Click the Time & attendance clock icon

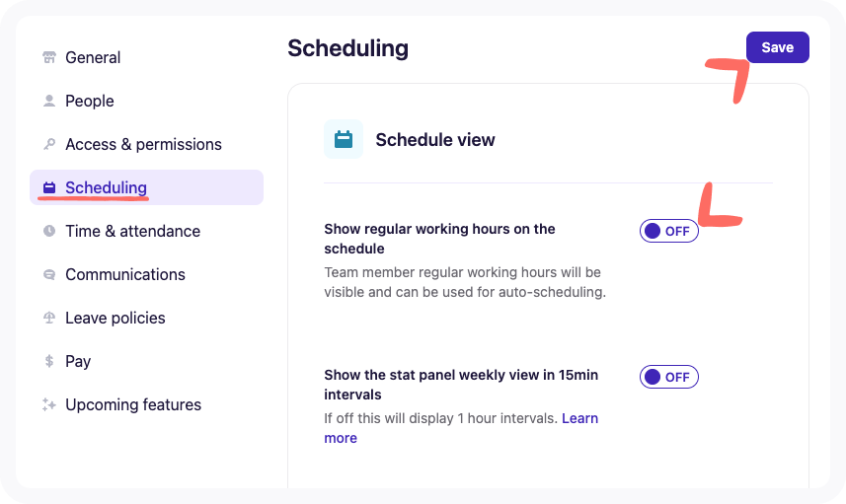(x=49, y=231)
